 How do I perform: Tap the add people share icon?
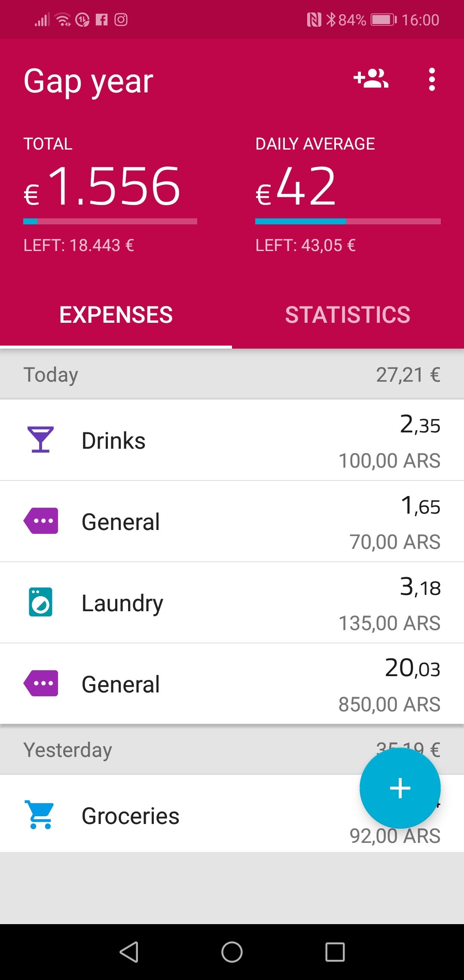click(371, 79)
